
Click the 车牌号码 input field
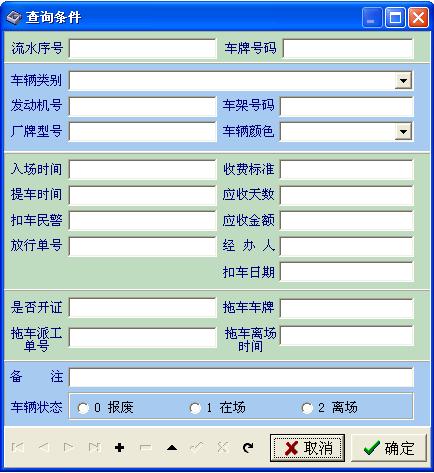(x=348, y=49)
